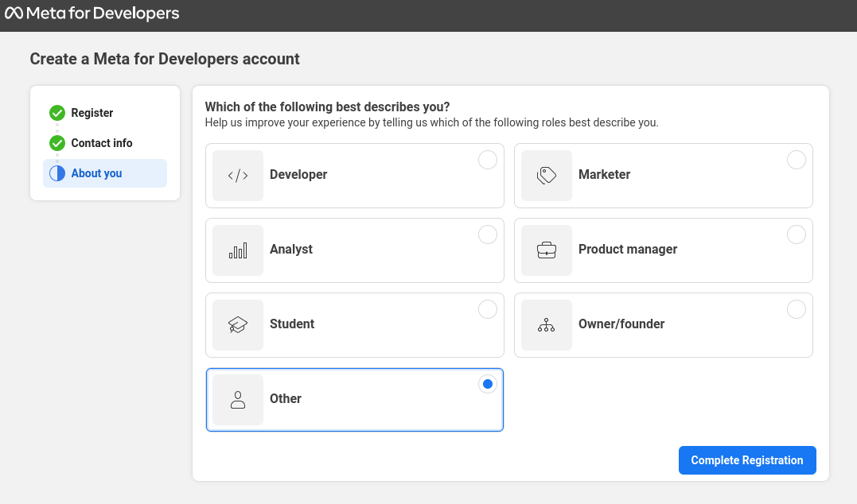Viewport: 857px width, 504px height.
Task: Select the Developer radio button
Action: [488, 161]
